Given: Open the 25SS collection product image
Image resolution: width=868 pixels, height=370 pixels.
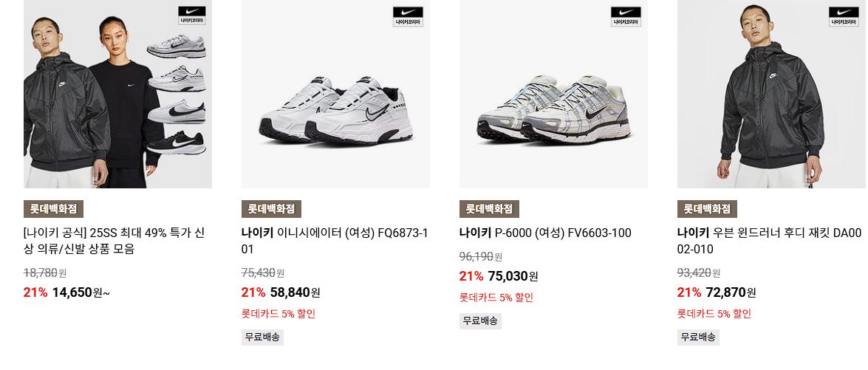Looking at the screenshot, I should tap(118, 94).
